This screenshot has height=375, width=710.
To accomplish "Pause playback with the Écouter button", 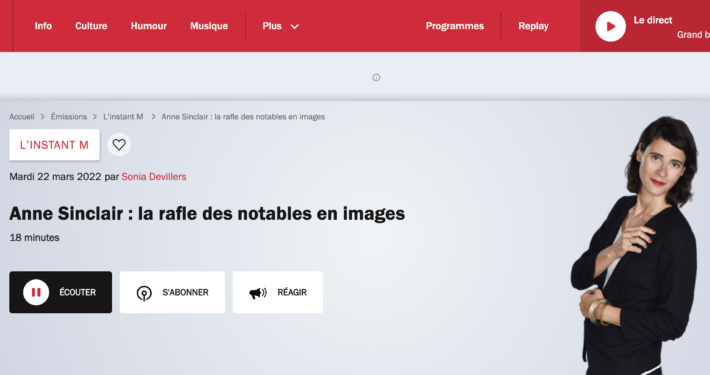I will pos(61,292).
